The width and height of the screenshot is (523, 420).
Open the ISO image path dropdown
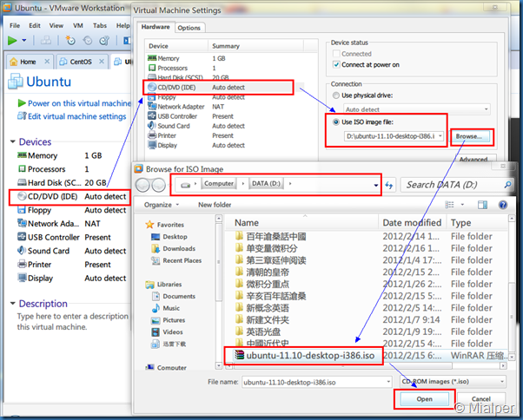(x=440, y=136)
